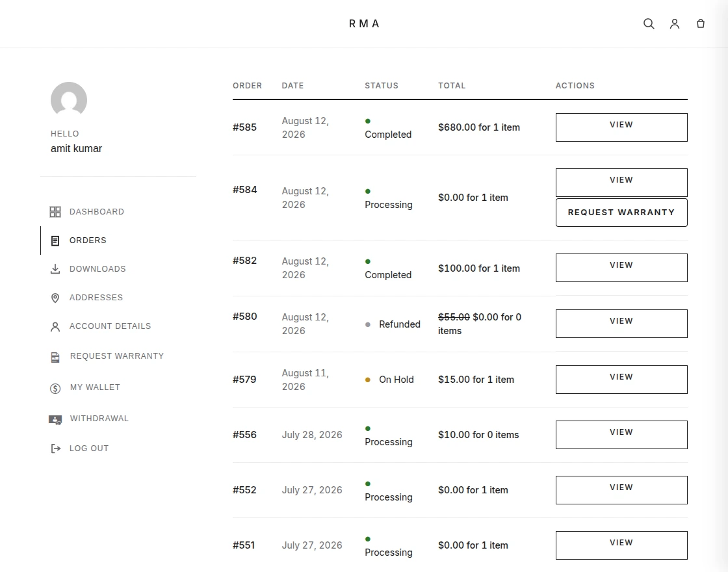The width and height of the screenshot is (728, 572).
Task: View order #584
Action: [621, 183]
